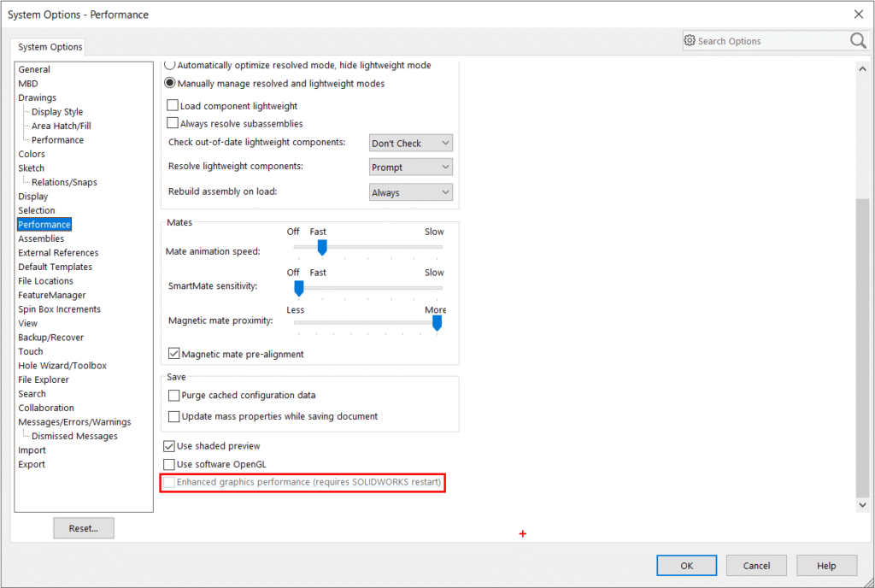Close the System Options dialog
The height and width of the screenshot is (588, 875).
click(858, 15)
